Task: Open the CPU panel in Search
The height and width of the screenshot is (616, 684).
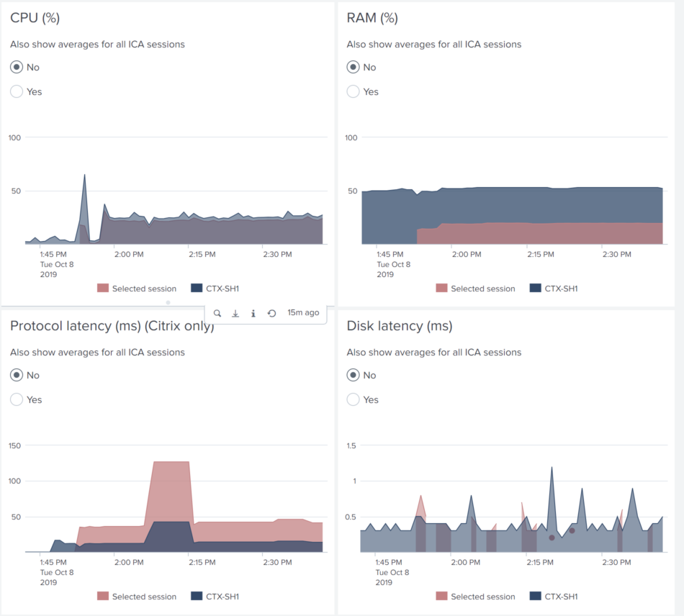Action: click(x=217, y=314)
